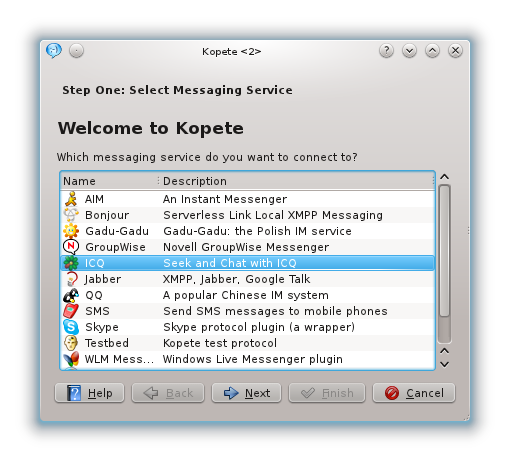
Task: Proceed with the Next button
Action: click(247, 393)
